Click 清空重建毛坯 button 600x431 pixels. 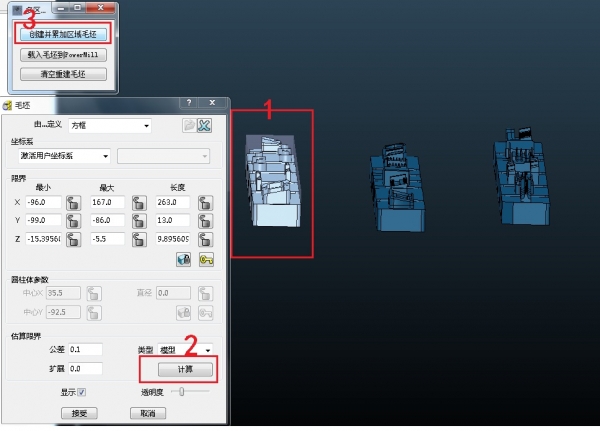point(63,74)
